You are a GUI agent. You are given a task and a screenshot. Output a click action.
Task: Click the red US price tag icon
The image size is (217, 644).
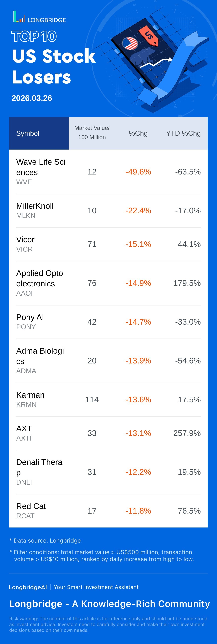(x=149, y=36)
